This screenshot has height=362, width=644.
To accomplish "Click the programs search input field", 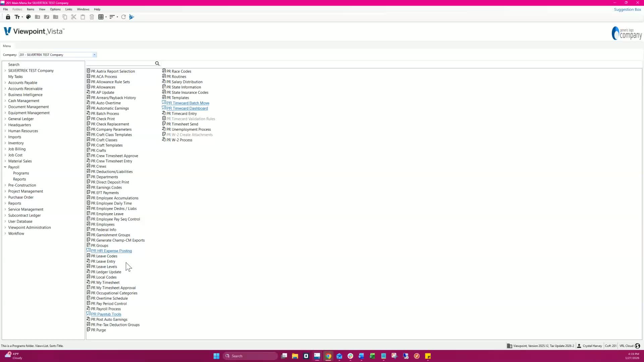I will point(121,63).
